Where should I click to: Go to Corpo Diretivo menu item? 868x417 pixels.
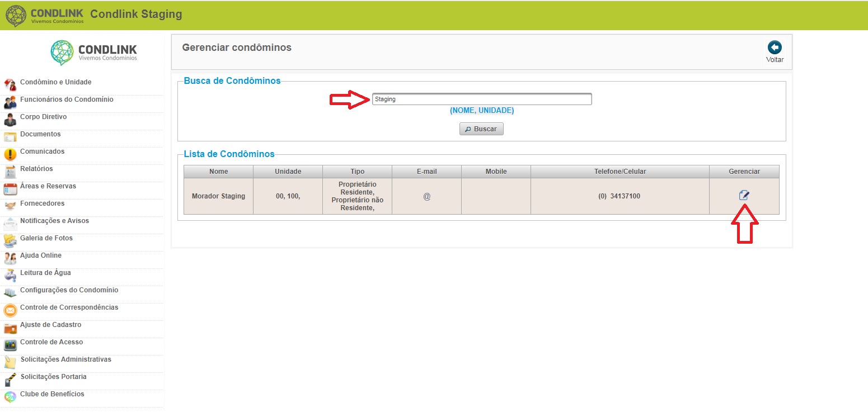[x=43, y=117]
